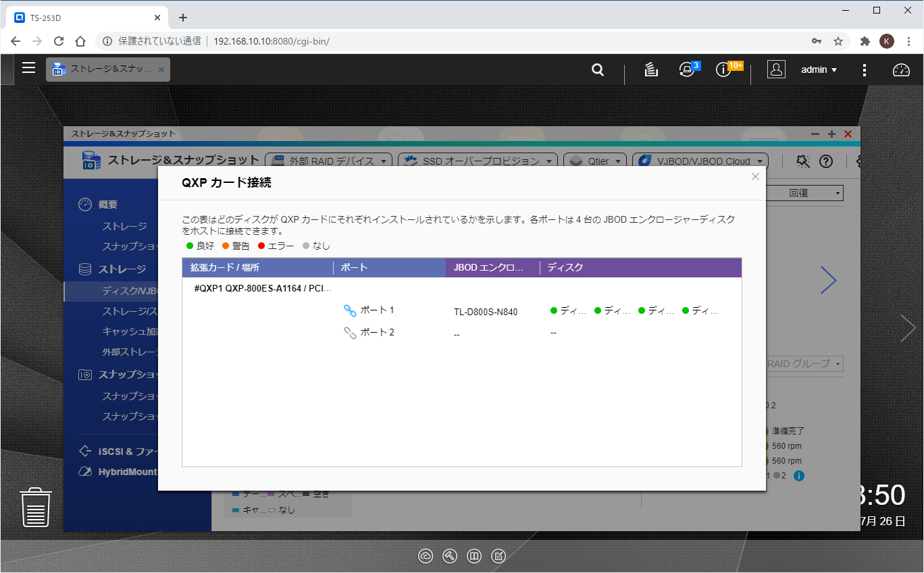
Task: Switch to the TS-253D browser tab
Action: tap(81, 18)
